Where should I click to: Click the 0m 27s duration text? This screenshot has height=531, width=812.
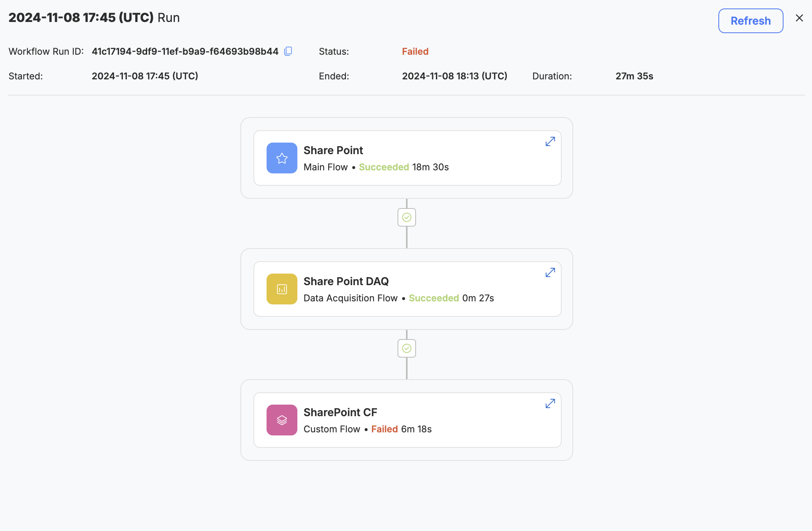coord(478,298)
